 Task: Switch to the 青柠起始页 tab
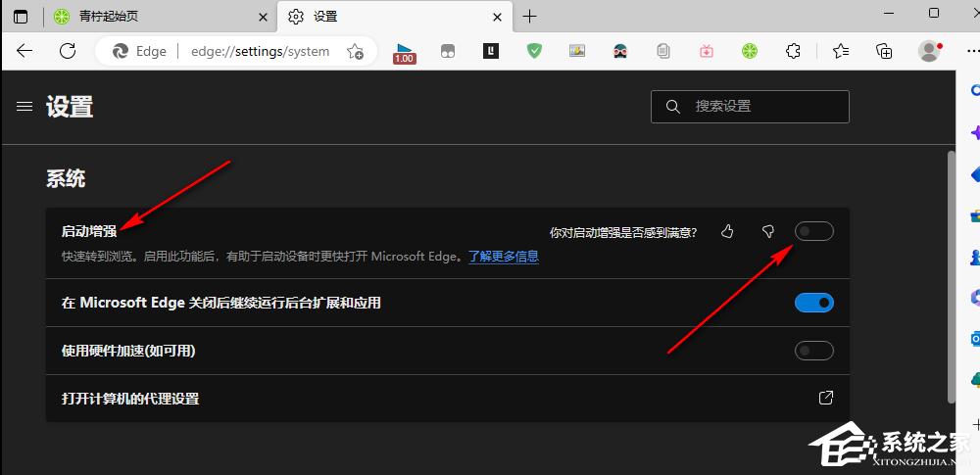161,17
